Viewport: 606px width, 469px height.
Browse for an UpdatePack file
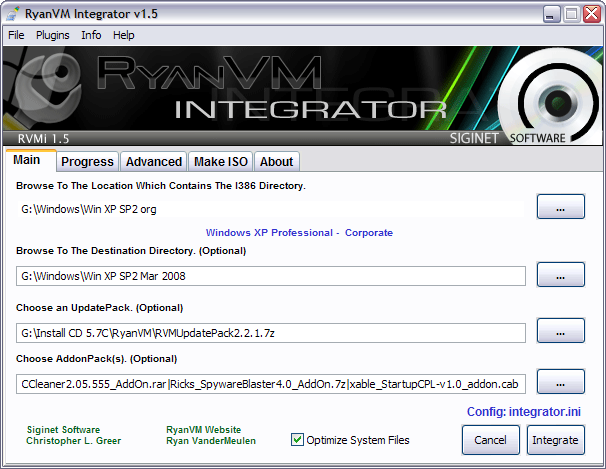[560, 331]
